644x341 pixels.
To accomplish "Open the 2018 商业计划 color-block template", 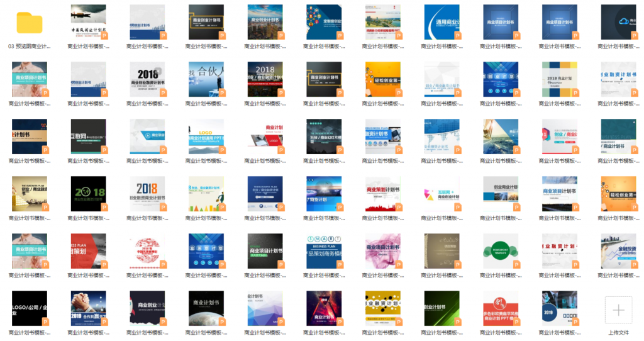I will [x=559, y=79].
